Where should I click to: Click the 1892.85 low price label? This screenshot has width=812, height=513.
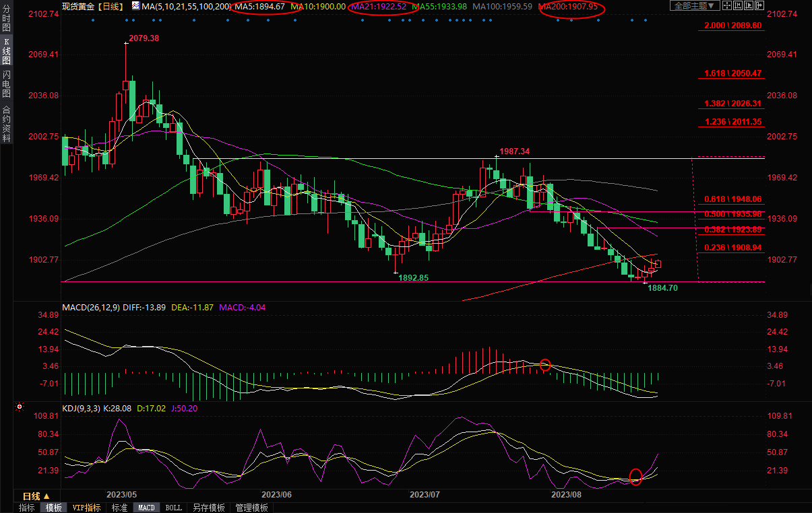tap(413, 277)
